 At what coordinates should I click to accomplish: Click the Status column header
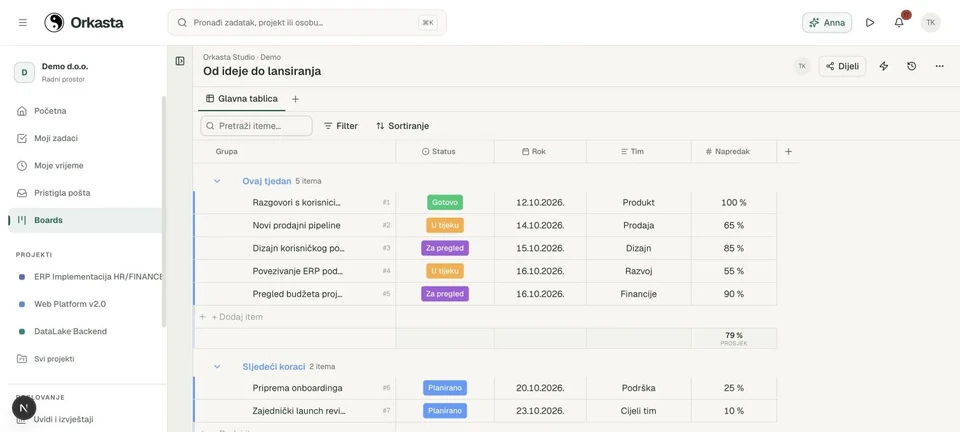tap(444, 152)
